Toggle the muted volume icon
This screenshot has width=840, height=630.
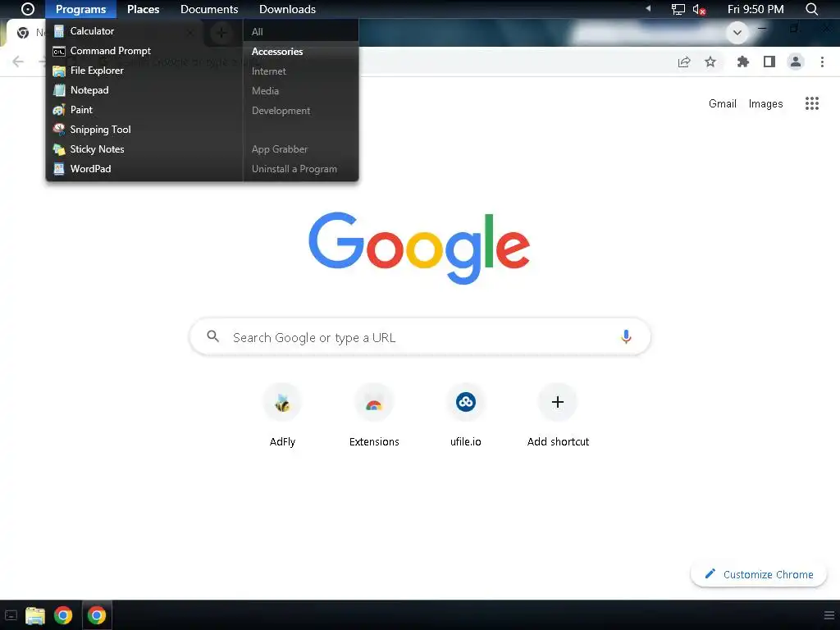pos(699,9)
